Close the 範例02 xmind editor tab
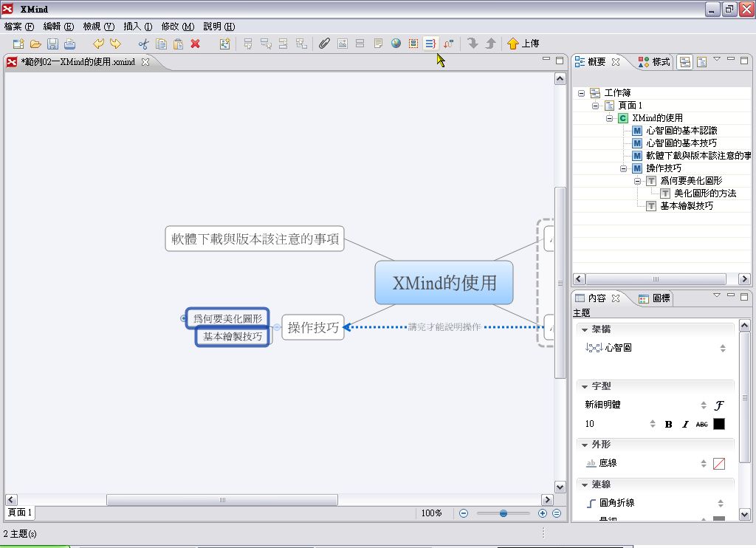Viewport: 756px width, 548px height. [x=145, y=62]
